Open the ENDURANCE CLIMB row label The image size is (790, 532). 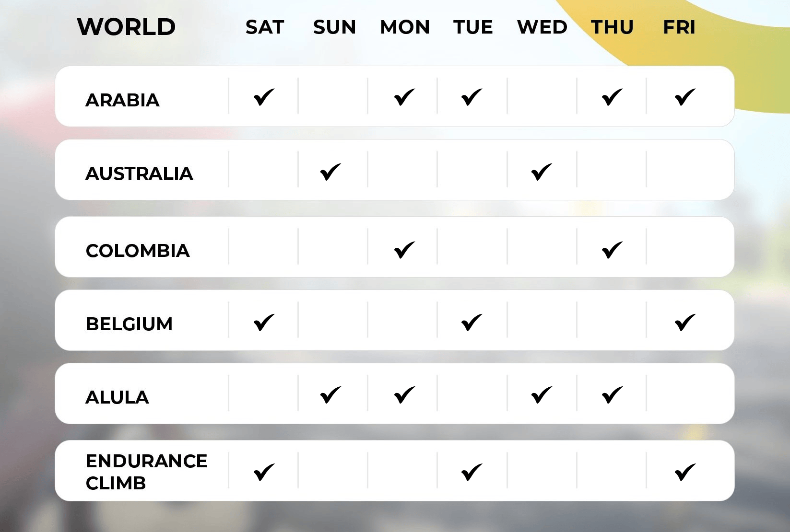(x=146, y=472)
